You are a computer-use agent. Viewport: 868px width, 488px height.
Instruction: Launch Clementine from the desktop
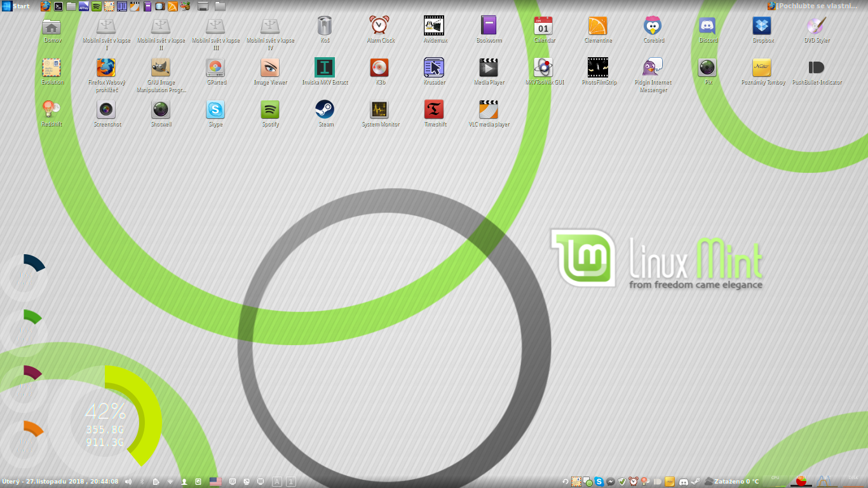(x=598, y=30)
